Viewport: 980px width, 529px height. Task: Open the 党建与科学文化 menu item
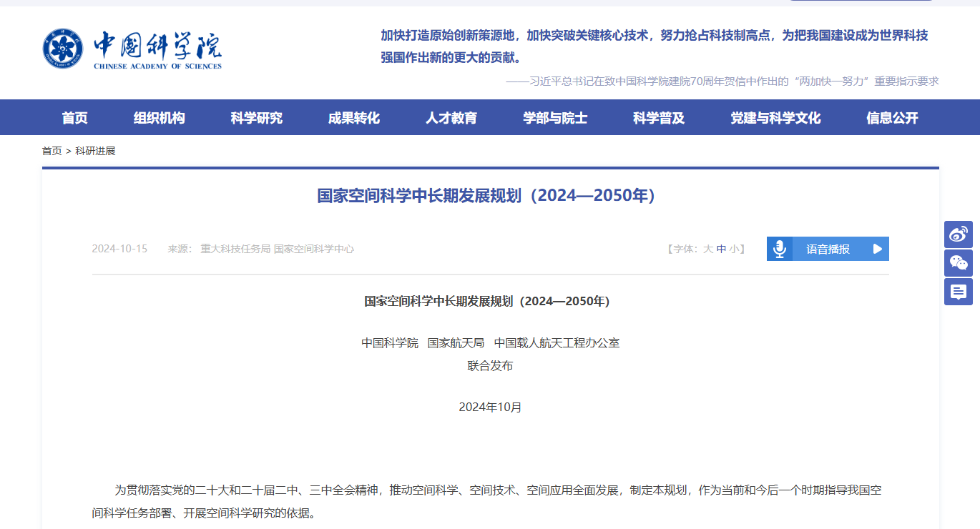[775, 118]
